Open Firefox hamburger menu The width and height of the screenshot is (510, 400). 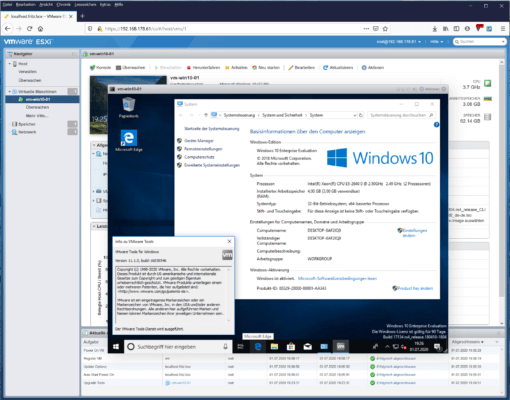coord(503,29)
